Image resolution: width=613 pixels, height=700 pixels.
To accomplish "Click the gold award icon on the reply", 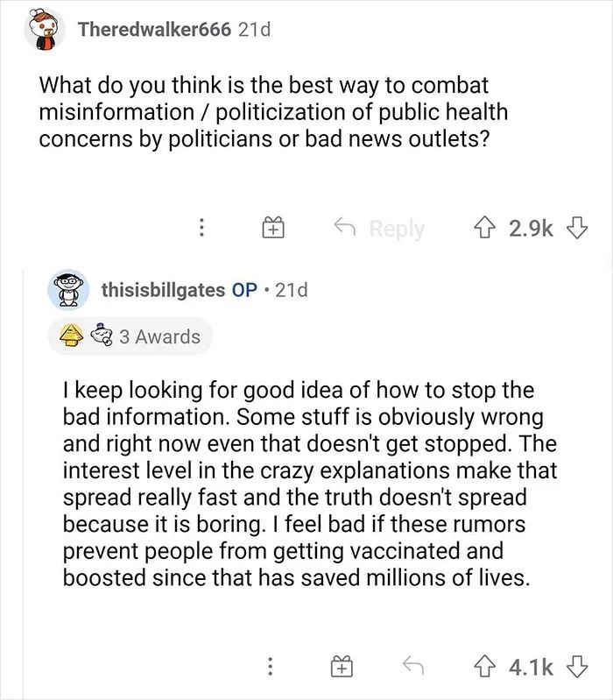I will (x=71, y=337).
